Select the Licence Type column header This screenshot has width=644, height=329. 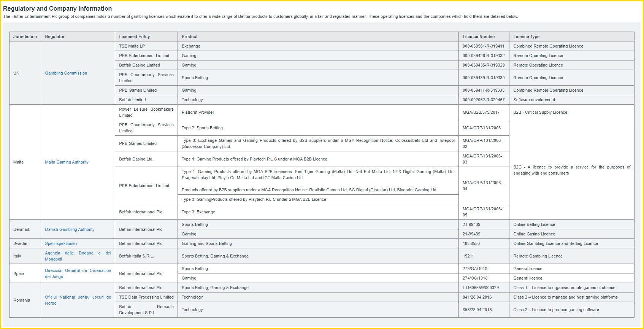pyautogui.click(x=572, y=37)
